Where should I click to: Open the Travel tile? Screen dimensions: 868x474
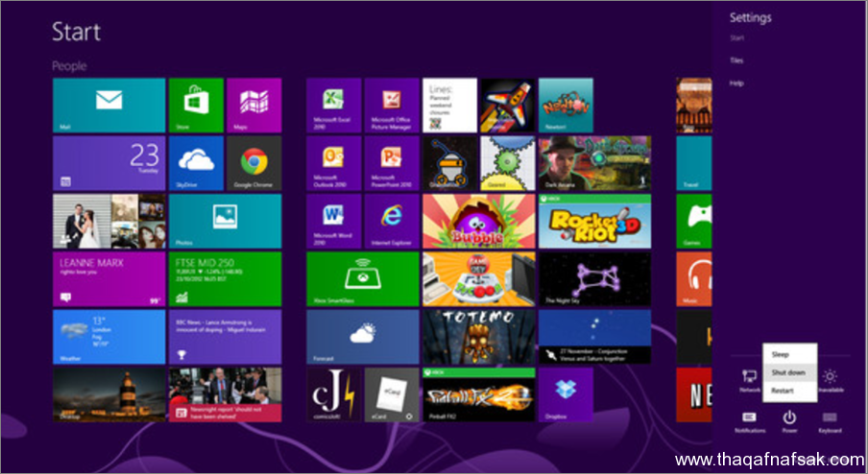pyautogui.click(x=694, y=163)
